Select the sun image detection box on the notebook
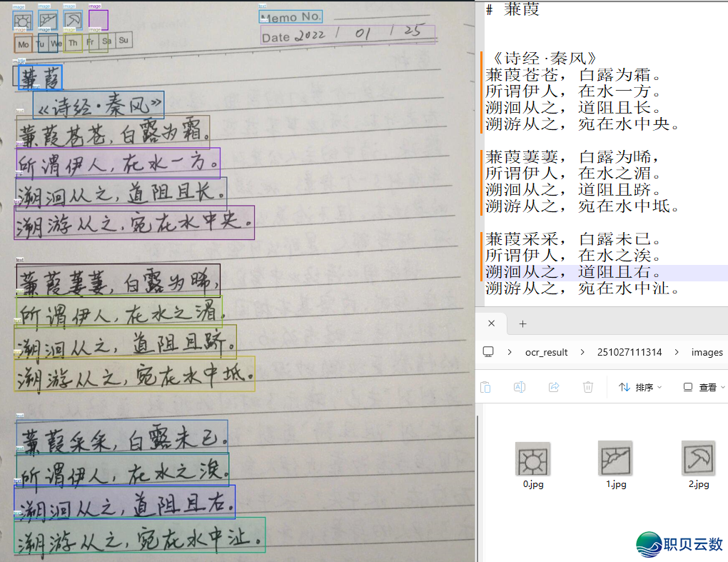The height and width of the screenshot is (562, 728). click(x=23, y=19)
